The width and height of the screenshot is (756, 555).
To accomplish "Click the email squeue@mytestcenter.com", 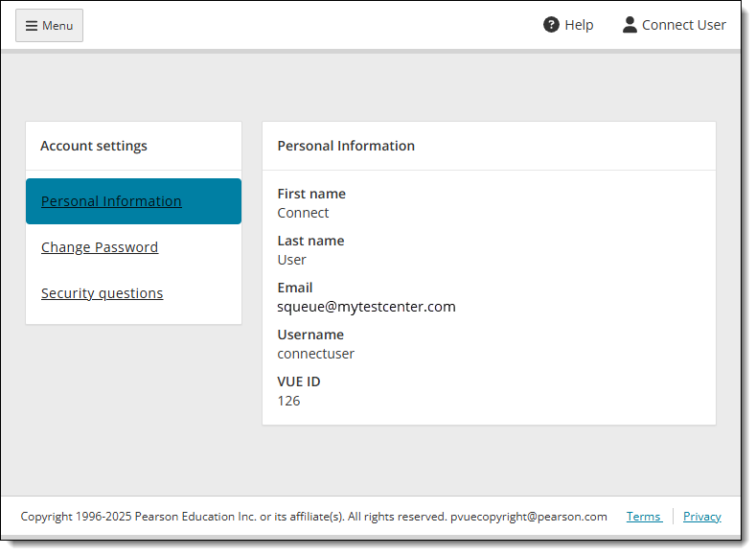I will (366, 307).
